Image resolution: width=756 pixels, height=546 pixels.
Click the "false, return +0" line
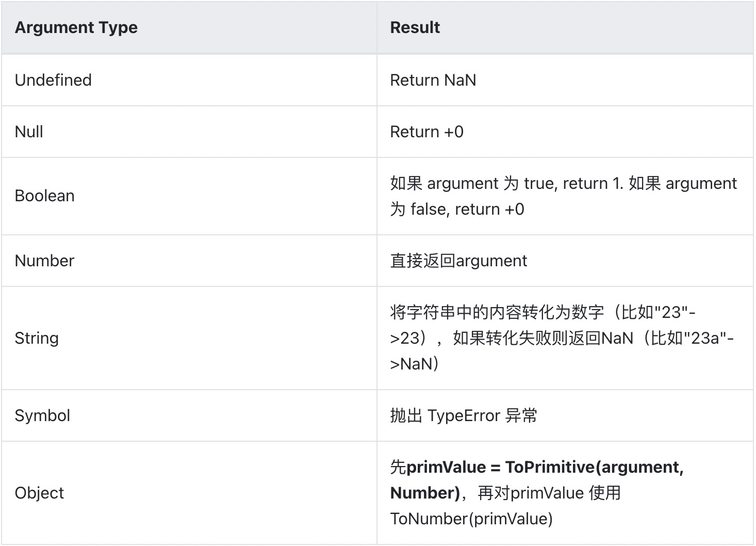[467, 210]
